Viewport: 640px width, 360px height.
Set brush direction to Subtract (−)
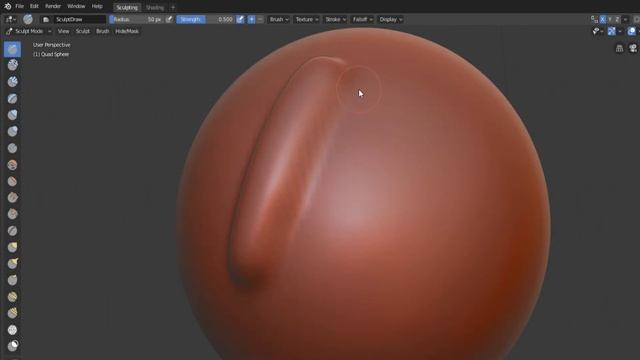pyautogui.click(x=260, y=19)
